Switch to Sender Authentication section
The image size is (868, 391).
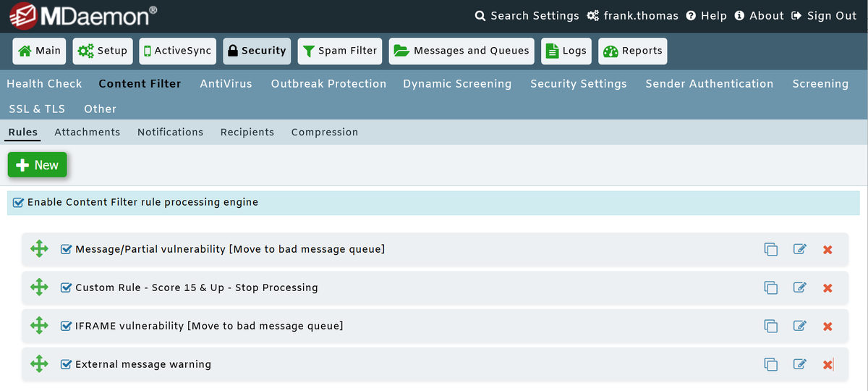tap(710, 84)
